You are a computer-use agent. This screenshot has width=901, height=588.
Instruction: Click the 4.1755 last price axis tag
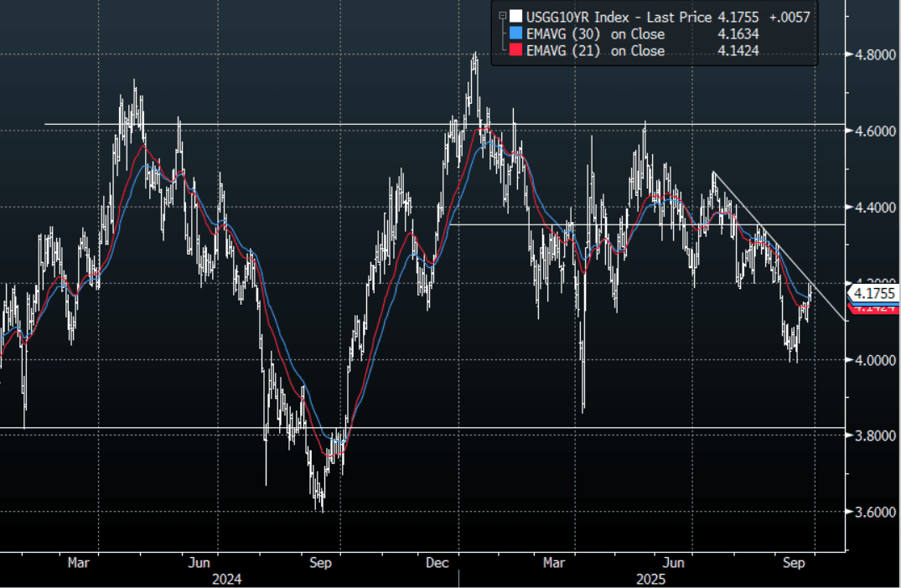point(874,293)
